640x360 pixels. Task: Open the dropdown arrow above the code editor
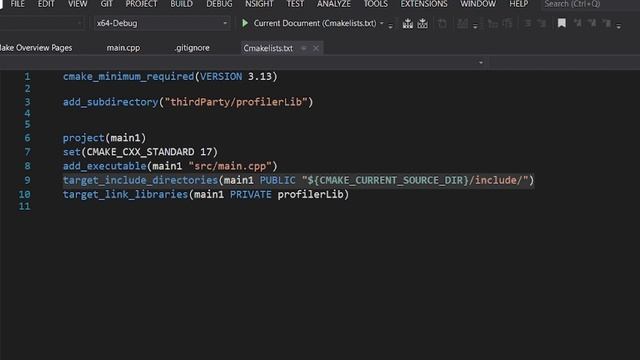tap(481, 62)
